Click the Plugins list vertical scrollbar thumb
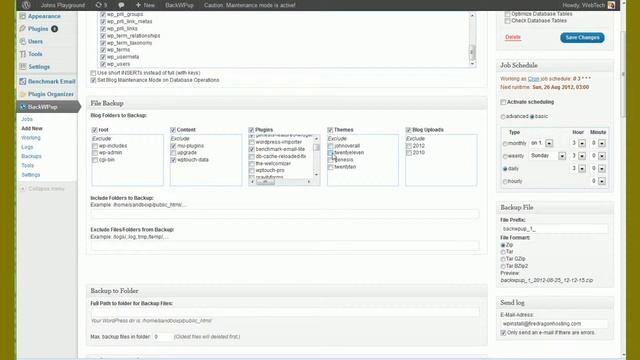The height and width of the screenshot is (360, 640). 316,147
